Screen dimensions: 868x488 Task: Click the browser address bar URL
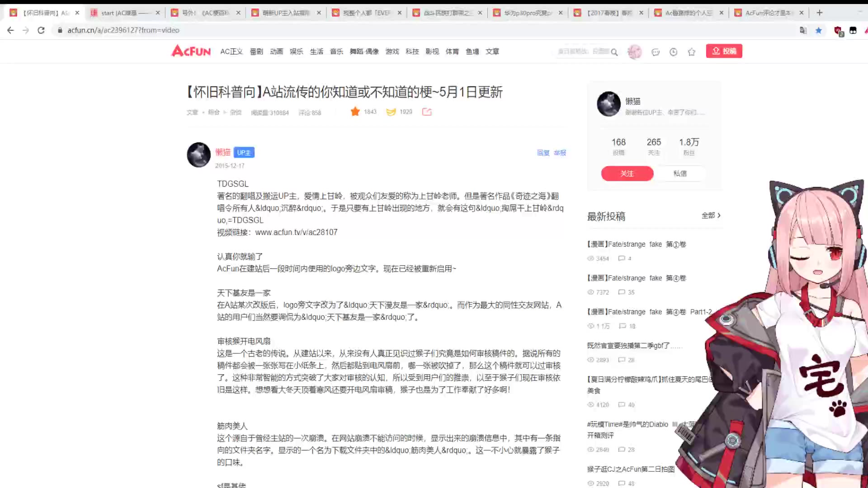tap(123, 30)
